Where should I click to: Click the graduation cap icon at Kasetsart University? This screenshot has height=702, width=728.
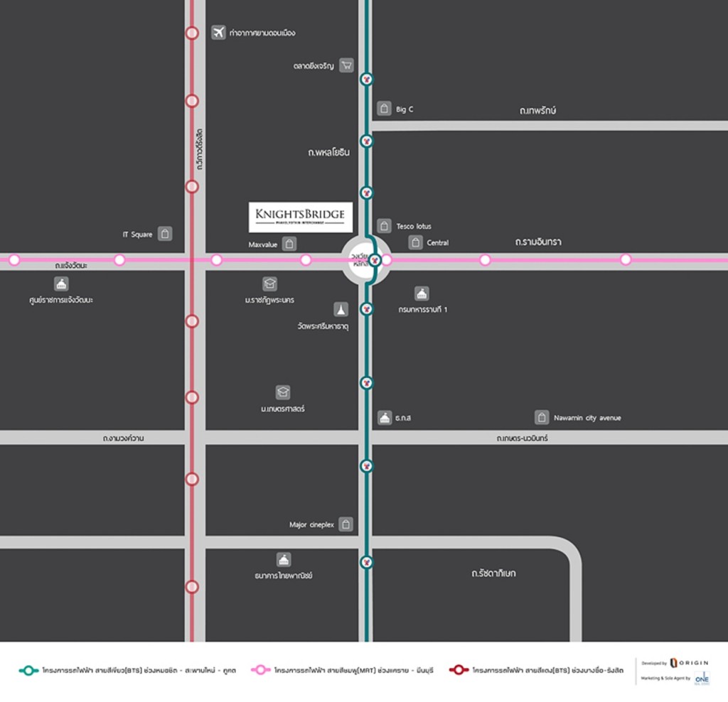coord(283,392)
